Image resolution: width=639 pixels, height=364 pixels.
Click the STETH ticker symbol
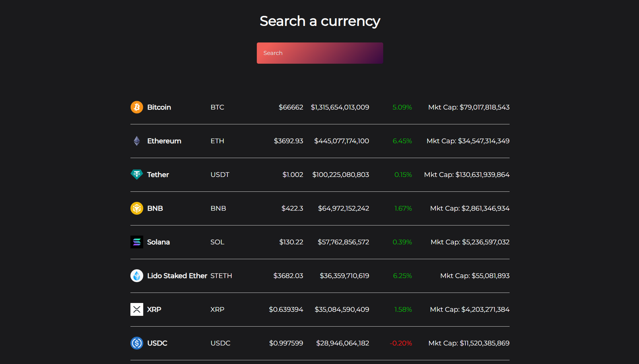[221, 276]
